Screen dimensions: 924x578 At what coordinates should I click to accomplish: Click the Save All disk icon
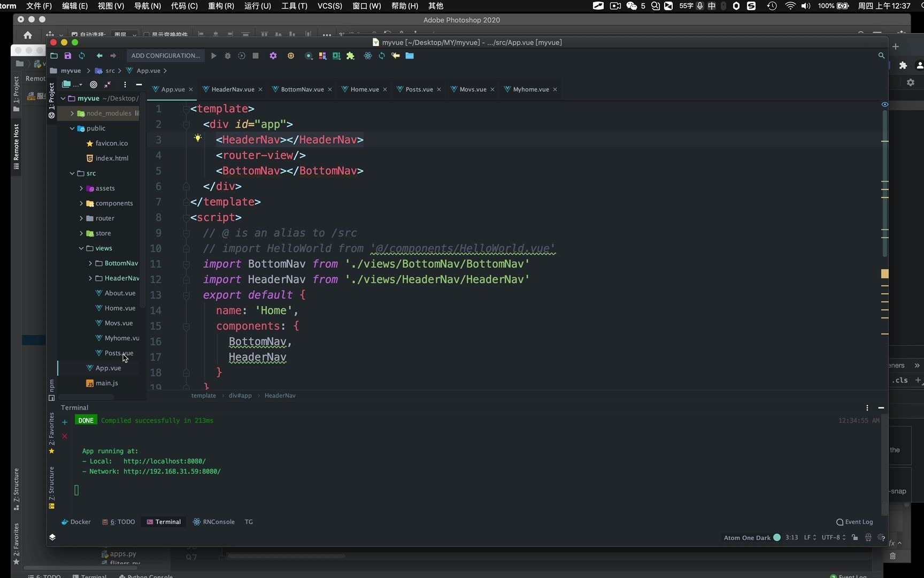click(x=68, y=56)
